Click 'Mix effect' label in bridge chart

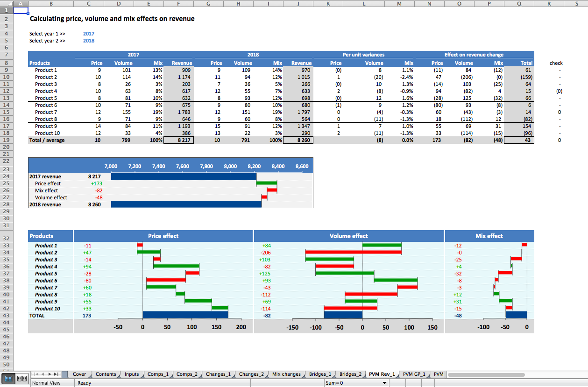click(x=46, y=190)
